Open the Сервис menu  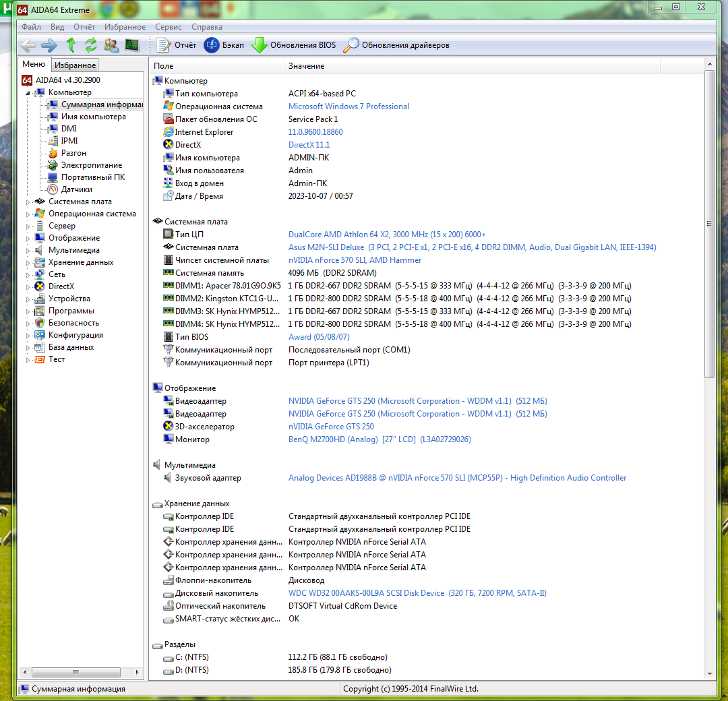[168, 27]
